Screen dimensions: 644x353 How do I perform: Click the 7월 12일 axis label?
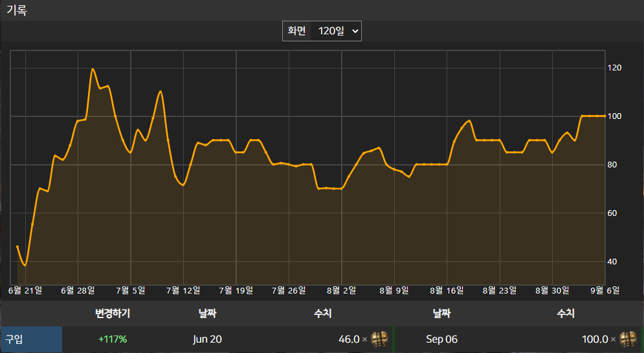pyautogui.click(x=183, y=290)
